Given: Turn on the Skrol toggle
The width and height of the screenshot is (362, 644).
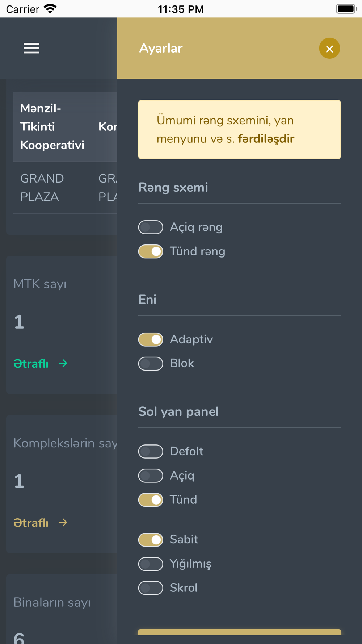Looking at the screenshot, I should 151,588.
